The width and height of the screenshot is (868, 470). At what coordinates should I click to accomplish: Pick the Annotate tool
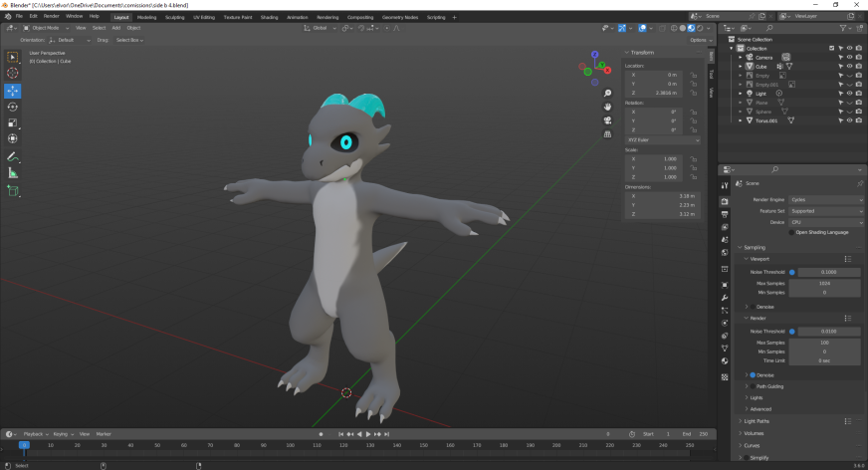(13, 156)
